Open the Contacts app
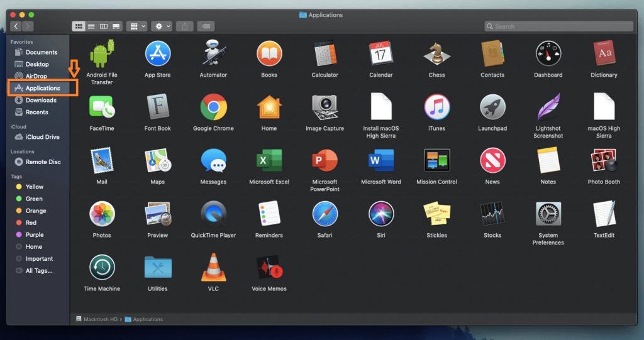Image resolution: width=644 pixels, height=340 pixels. 492,54
